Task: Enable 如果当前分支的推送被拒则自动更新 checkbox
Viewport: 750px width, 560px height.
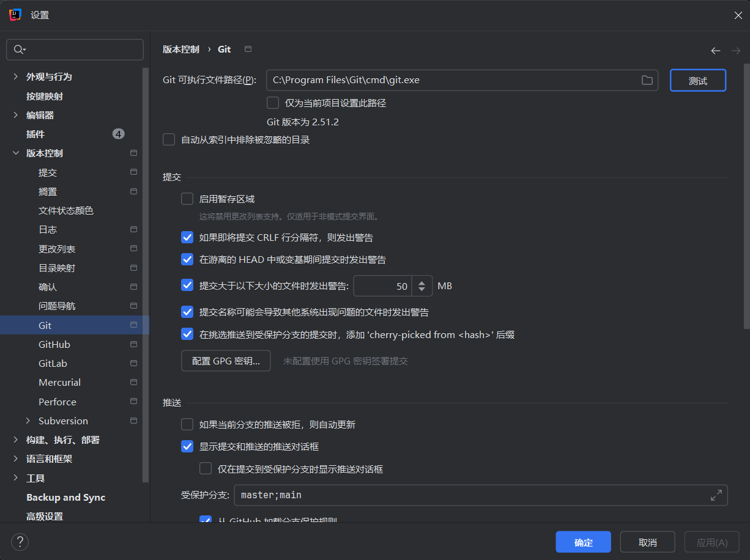Action: point(187,424)
